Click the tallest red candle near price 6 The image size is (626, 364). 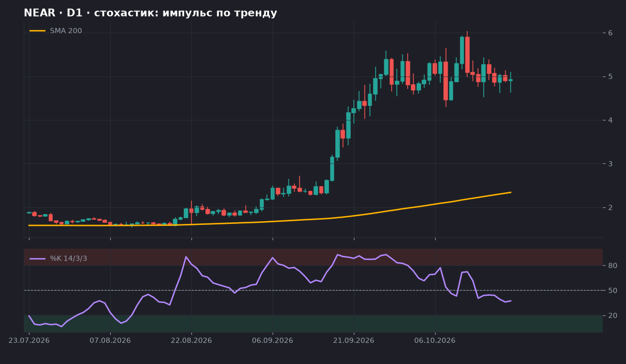[x=467, y=54]
